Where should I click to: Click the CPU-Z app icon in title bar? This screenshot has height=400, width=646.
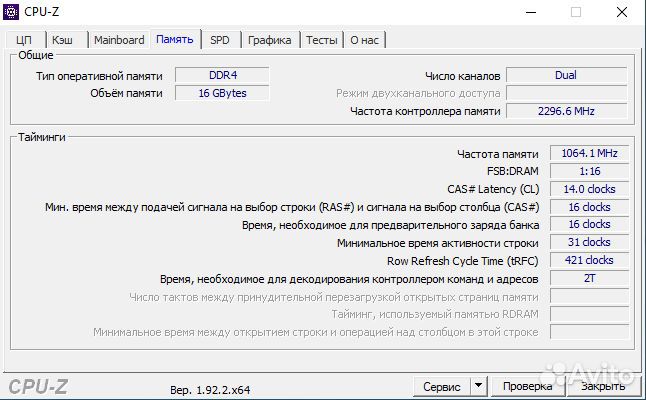pos(11,12)
